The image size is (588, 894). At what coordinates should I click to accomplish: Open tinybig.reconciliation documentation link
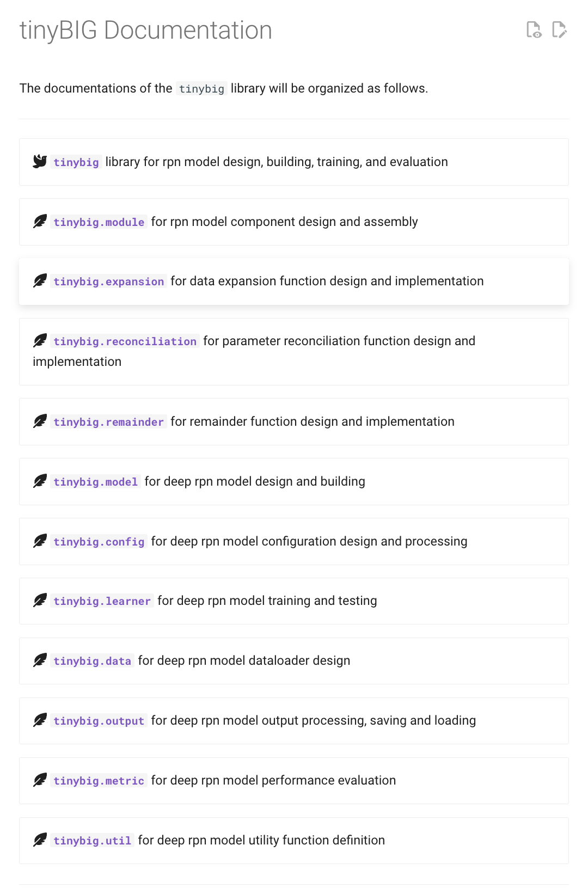tap(125, 341)
